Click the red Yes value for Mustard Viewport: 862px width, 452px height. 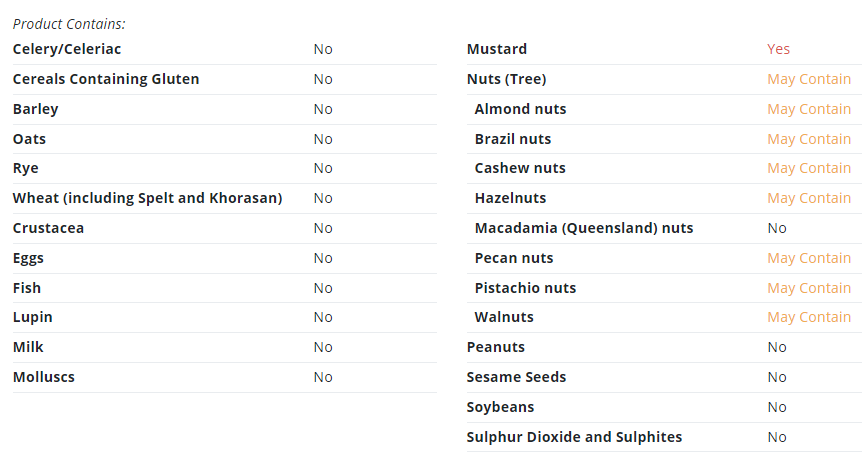point(778,49)
